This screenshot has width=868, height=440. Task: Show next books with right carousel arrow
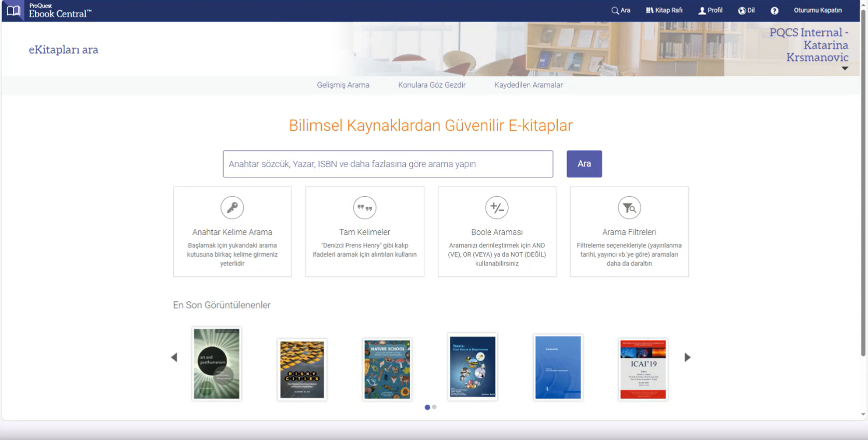coord(687,357)
